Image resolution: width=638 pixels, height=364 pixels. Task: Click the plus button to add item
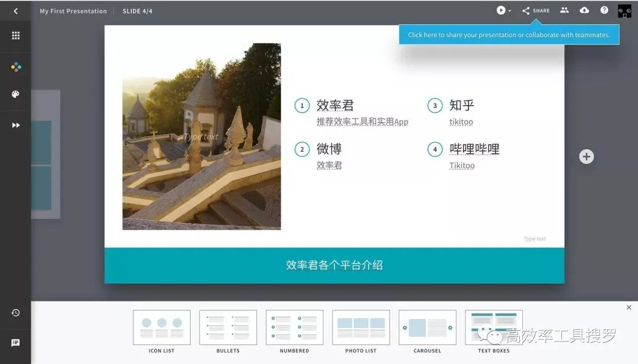587,157
